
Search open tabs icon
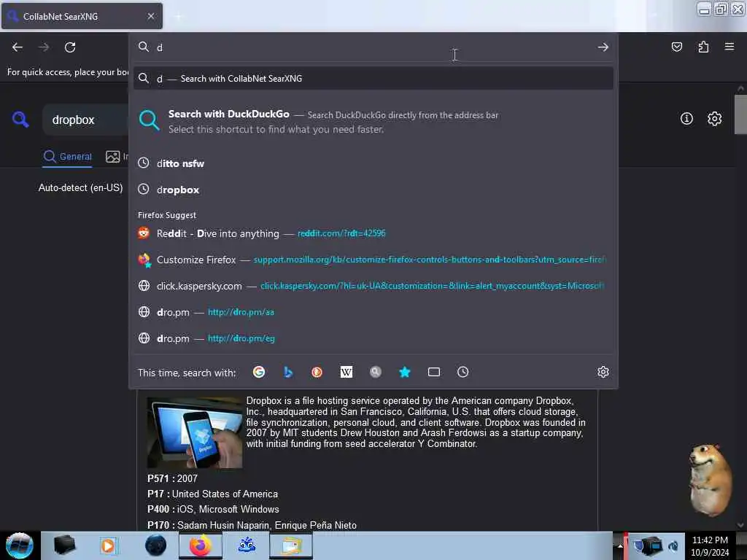tap(433, 372)
